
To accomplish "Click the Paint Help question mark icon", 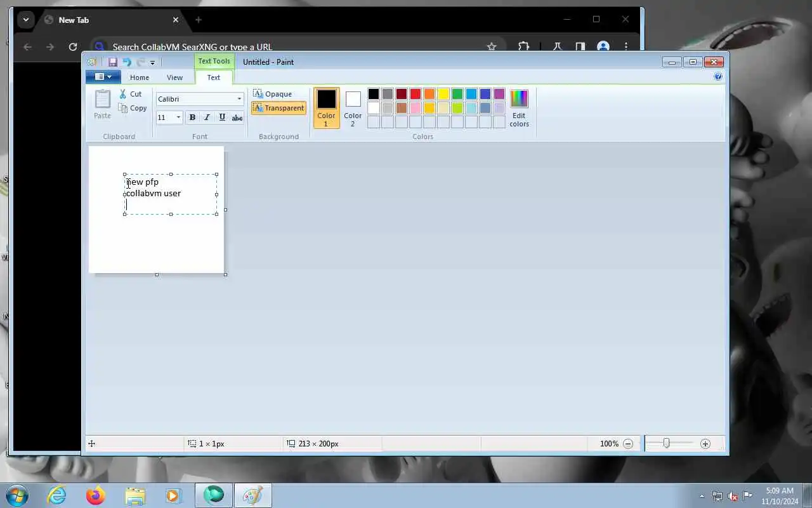I will point(718,76).
